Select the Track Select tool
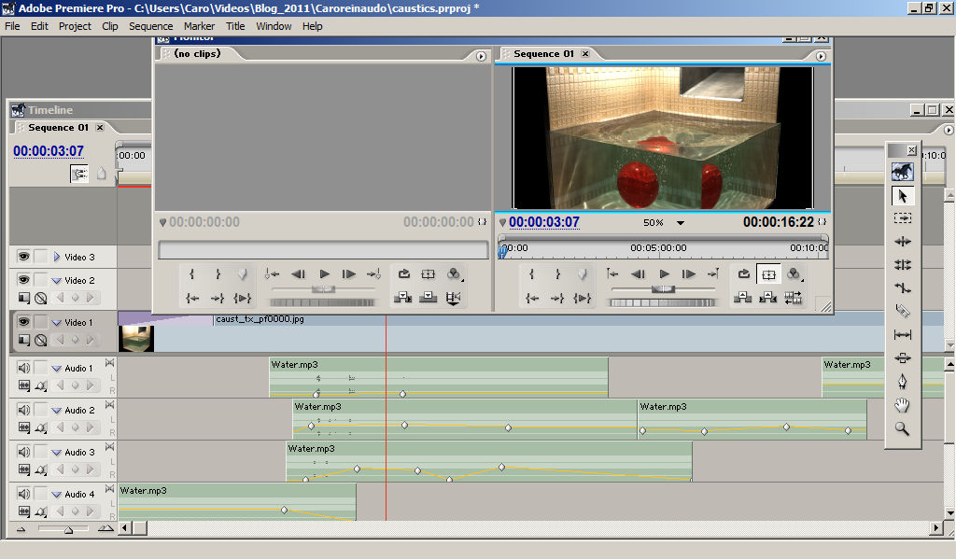This screenshot has height=560, width=956. point(903,218)
